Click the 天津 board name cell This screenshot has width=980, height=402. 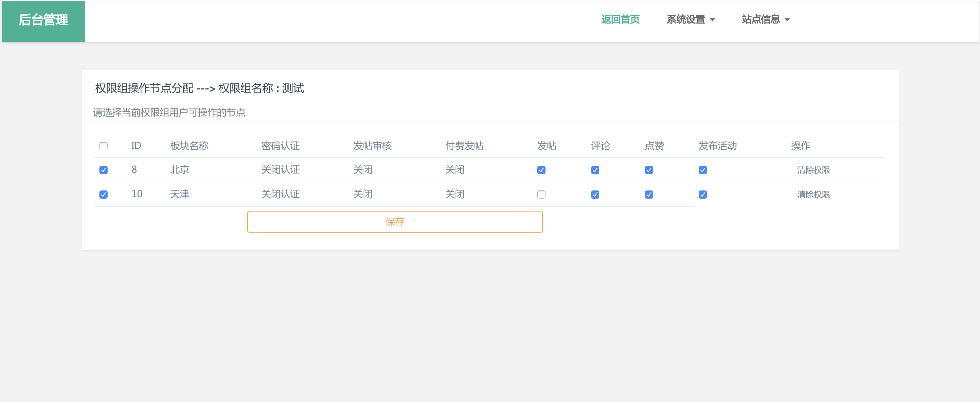179,195
